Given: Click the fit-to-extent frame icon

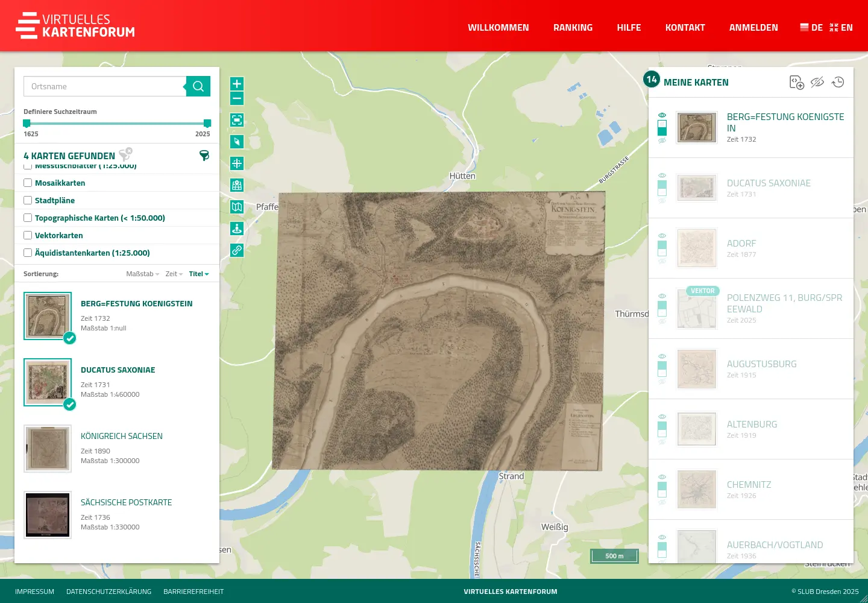Looking at the screenshot, I should pos(237,120).
